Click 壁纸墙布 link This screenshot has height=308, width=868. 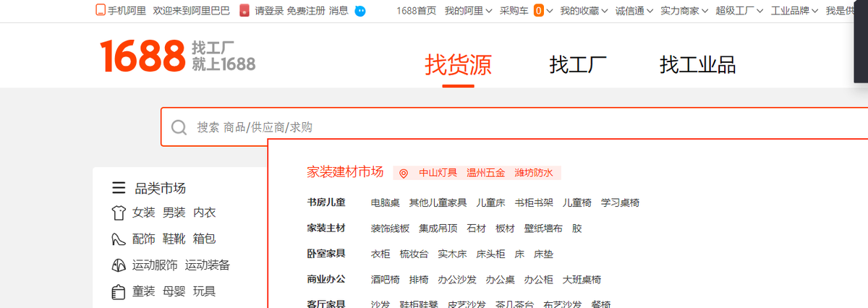point(543,228)
